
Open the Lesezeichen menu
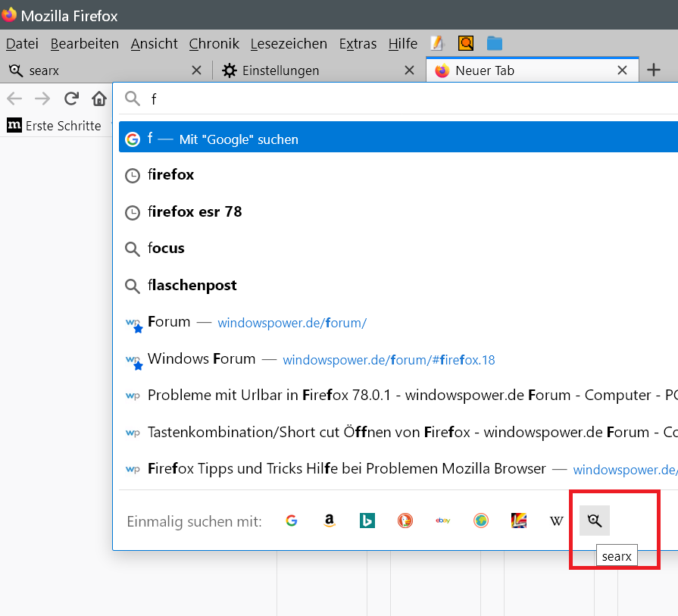pyautogui.click(x=289, y=44)
